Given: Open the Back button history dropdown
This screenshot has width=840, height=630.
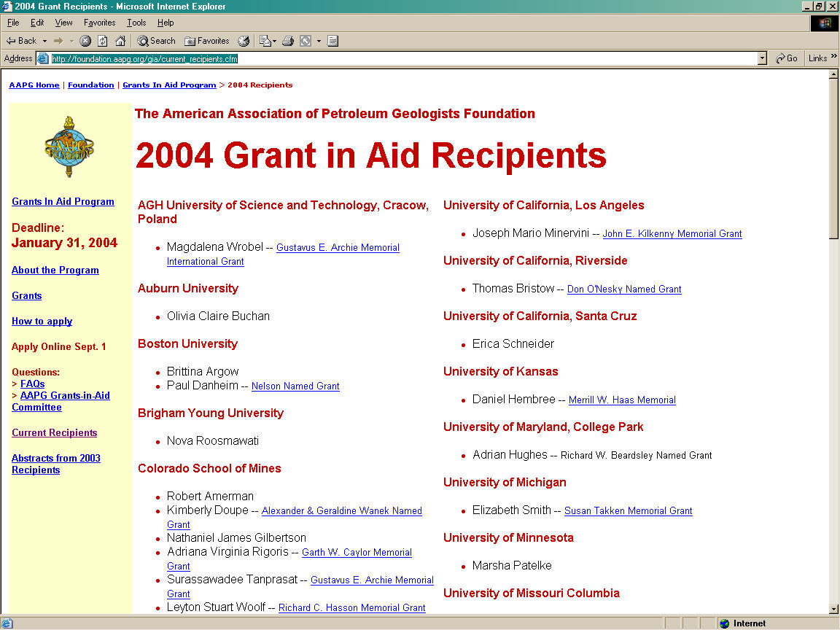Looking at the screenshot, I should 45,41.
